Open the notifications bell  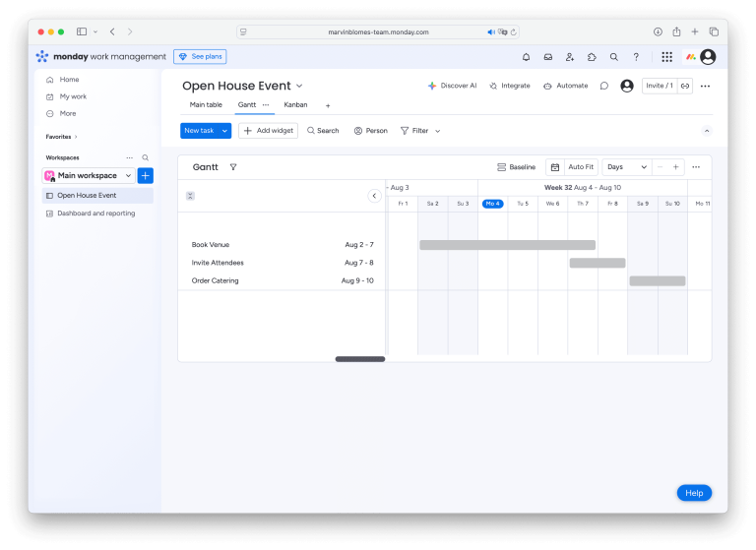point(526,57)
